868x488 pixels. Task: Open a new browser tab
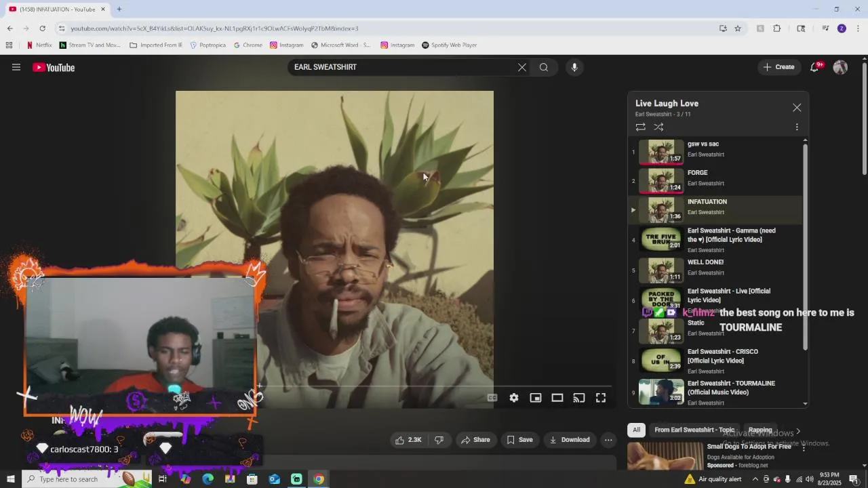click(119, 9)
